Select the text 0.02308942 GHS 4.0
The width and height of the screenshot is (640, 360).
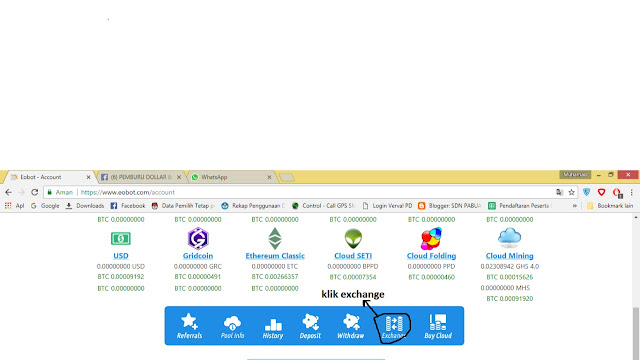[509, 267]
